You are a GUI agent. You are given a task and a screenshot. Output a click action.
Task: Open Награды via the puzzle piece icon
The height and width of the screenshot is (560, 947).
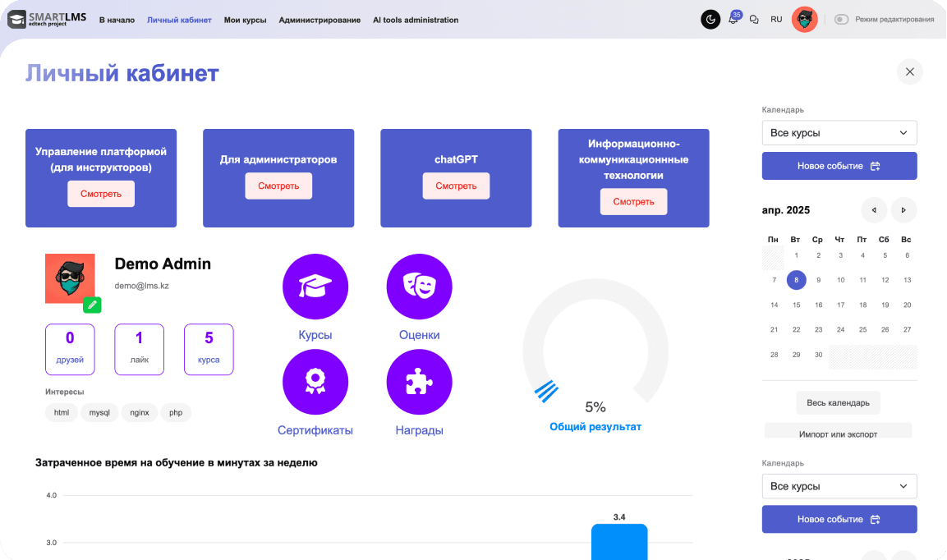(x=419, y=382)
